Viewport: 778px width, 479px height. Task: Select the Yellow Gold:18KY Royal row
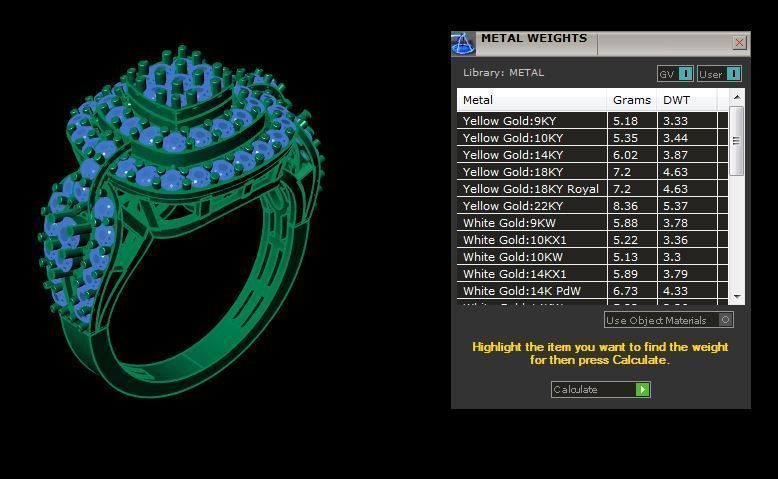point(592,189)
